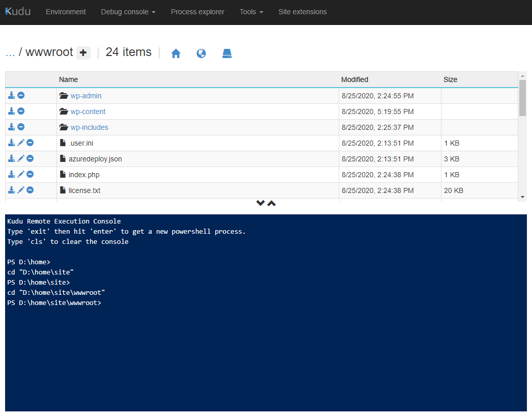Open the Debug console dropdown
This screenshot has height=416, width=532.
coord(128,12)
